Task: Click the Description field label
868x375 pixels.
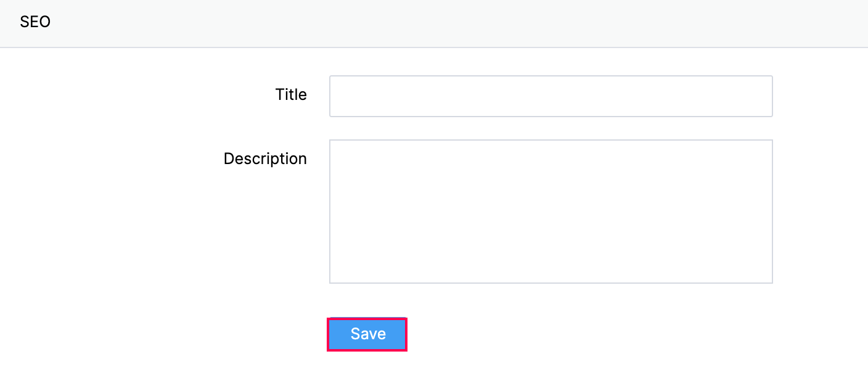Action: click(265, 159)
